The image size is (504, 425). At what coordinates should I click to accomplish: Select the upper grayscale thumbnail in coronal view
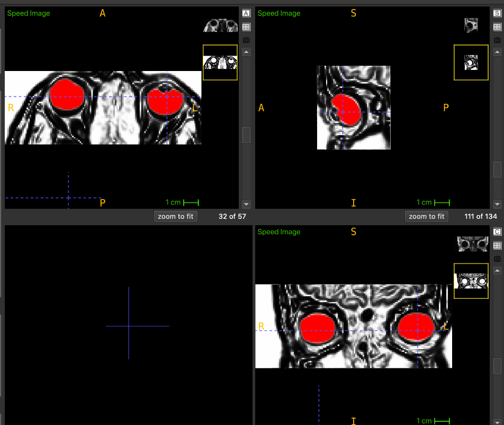click(x=471, y=244)
